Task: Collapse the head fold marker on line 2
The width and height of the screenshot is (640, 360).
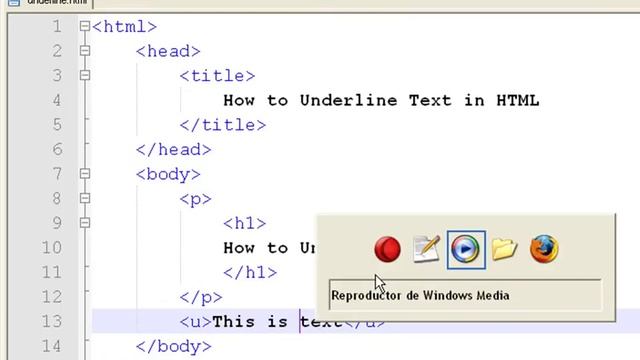Action: (x=85, y=51)
